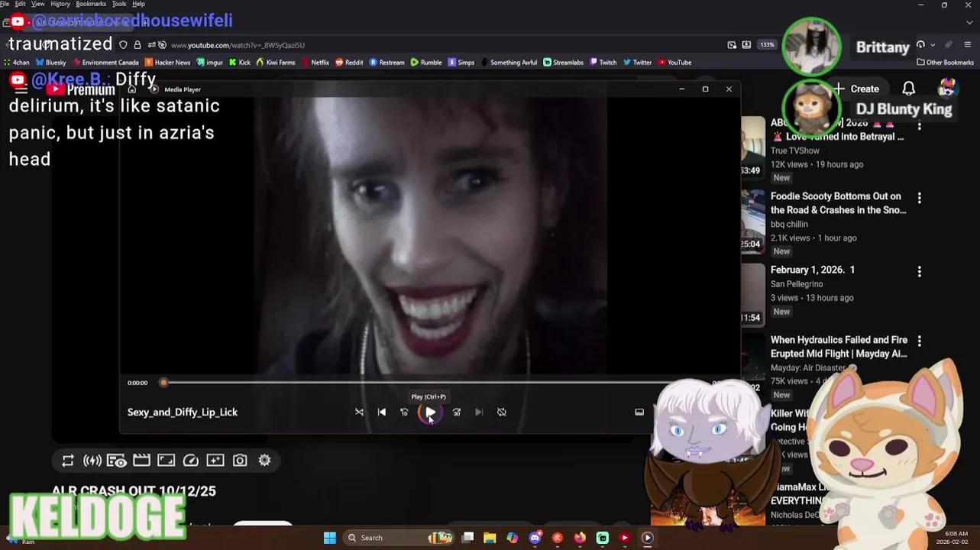Screen dimensions: 980x550
Task: Open File Explorer from taskbar
Action: pos(490,538)
